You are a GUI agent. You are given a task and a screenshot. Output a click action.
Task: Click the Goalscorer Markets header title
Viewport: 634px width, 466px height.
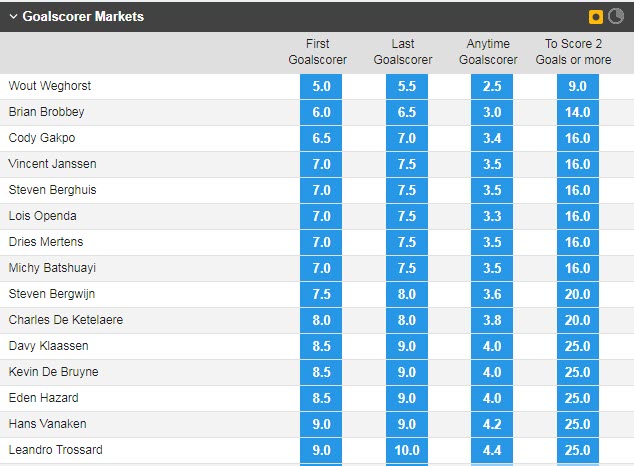pyautogui.click(x=82, y=17)
